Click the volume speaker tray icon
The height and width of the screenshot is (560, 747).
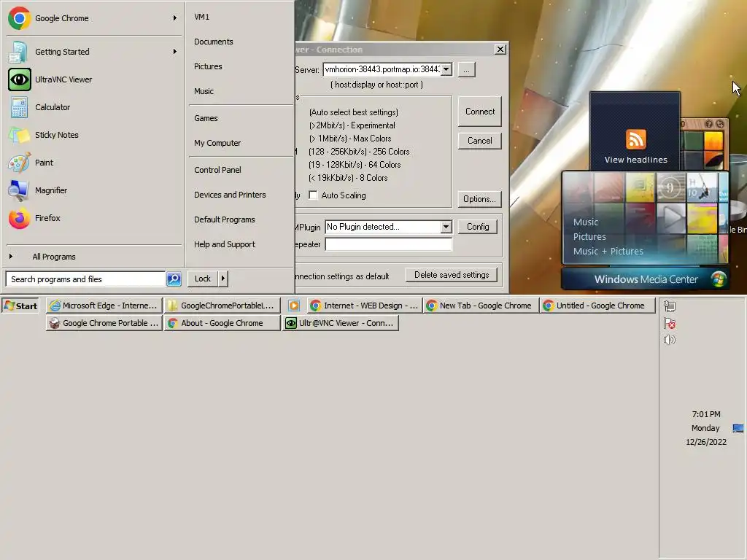point(670,340)
